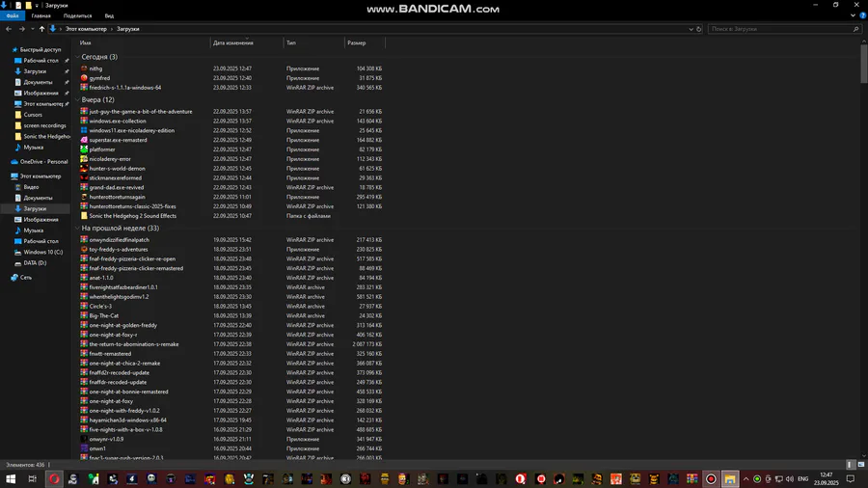Viewport: 868px width, 488px height.
Task: Select Sonic the Hedgehog 2 Sound Effects folder icon
Action: pos(84,216)
